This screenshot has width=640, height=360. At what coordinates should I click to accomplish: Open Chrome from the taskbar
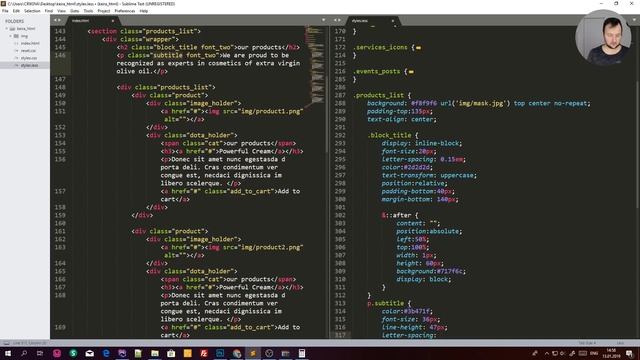point(236,353)
